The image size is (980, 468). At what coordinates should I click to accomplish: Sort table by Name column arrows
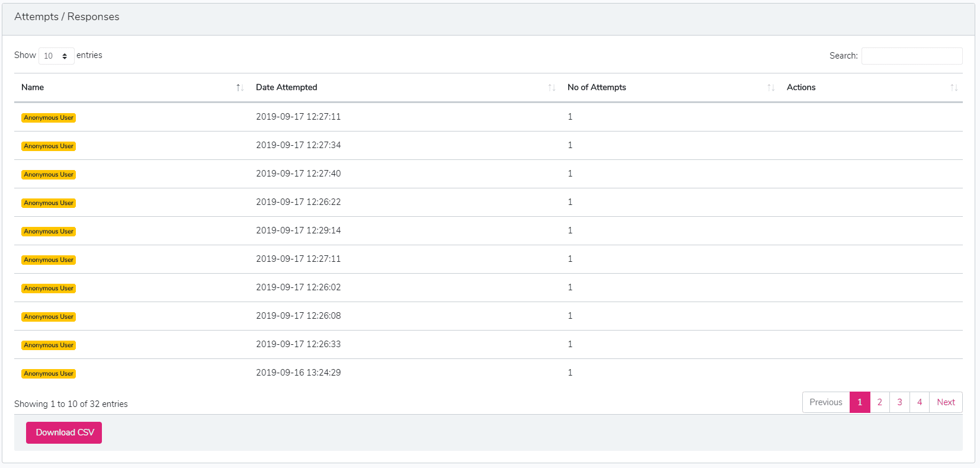click(x=239, y=88)
